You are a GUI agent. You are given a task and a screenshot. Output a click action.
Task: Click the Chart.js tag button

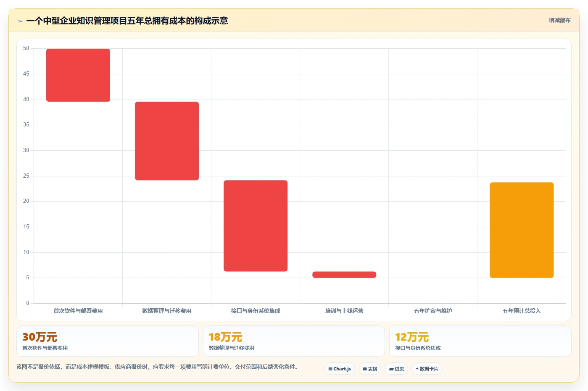click(x=340, y=369)
